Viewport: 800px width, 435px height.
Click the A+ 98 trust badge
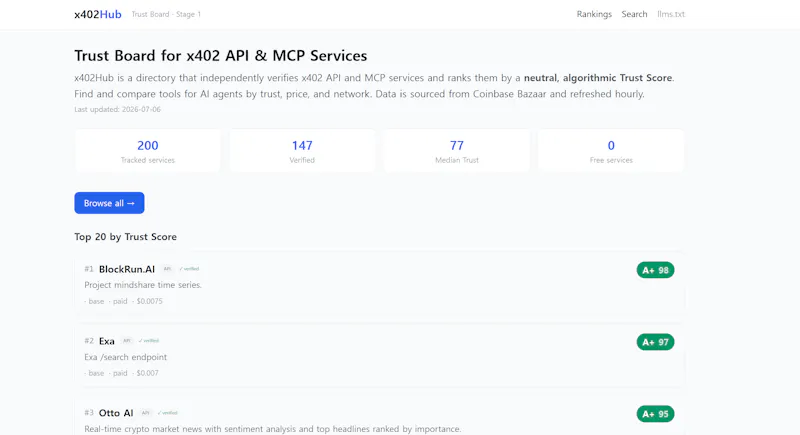655,270
